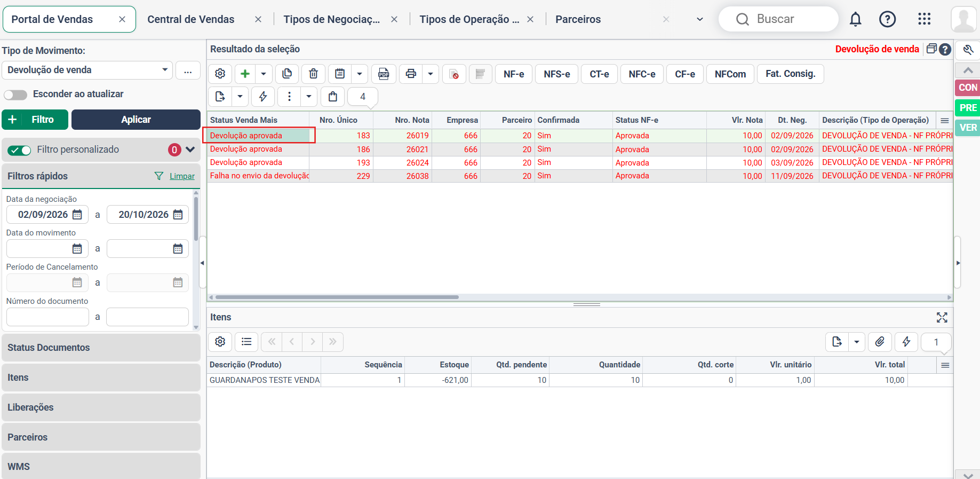Click the cancel document icon
Viewport: 980px width, 479px height.
[454, 74]
